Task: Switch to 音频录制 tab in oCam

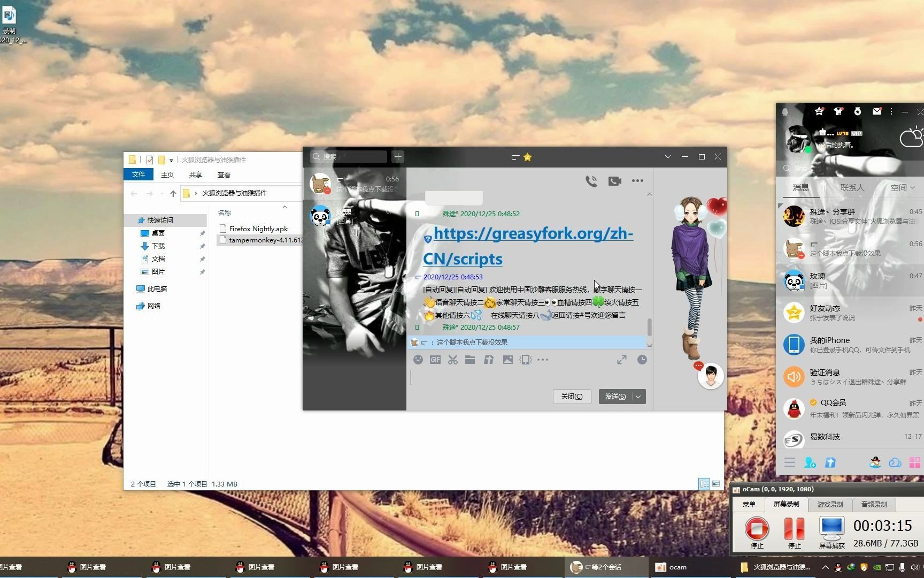Action: (x=874, y=504)
